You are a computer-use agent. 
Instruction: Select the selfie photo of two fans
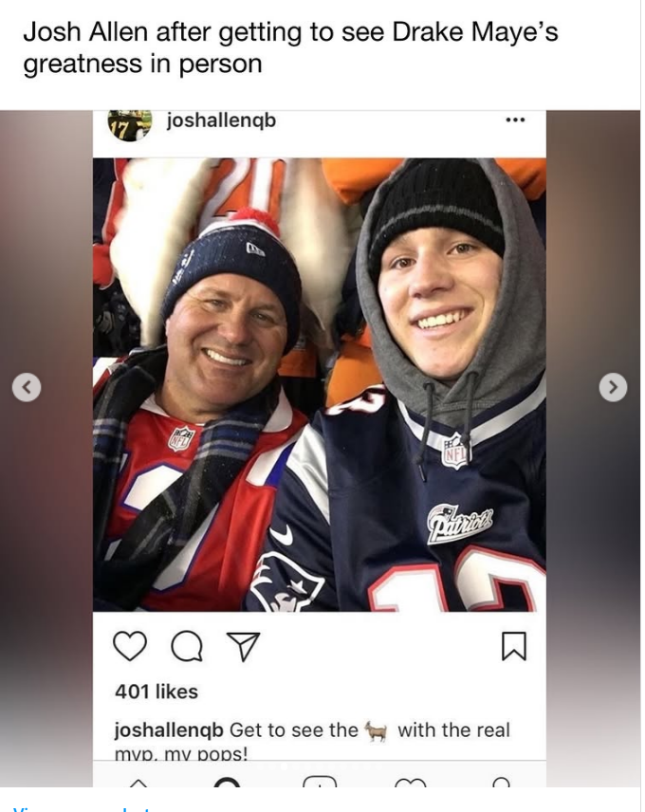pyautogui.click(x=320, y=384)
